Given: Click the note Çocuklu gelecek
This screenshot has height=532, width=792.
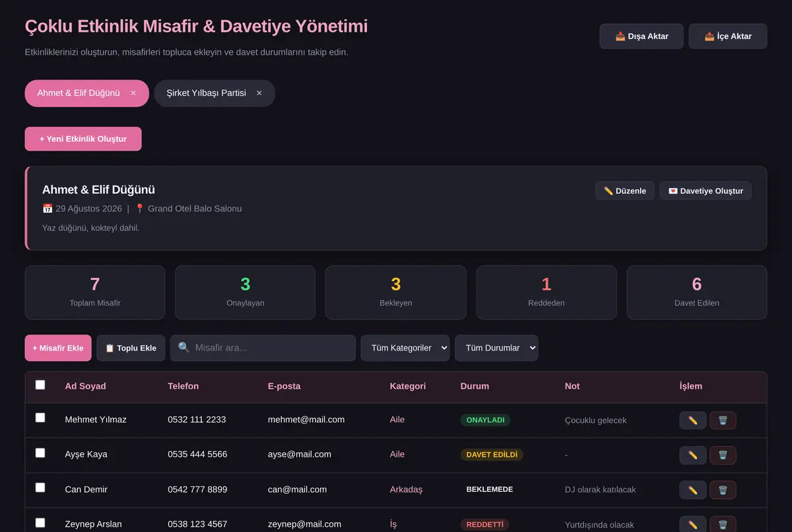Looking at the screenshot, I should 596,420.
